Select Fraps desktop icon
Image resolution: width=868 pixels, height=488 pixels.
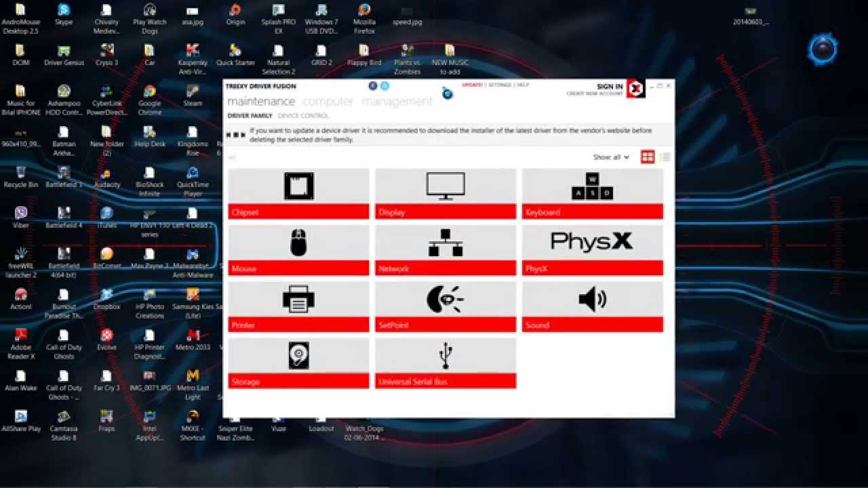point(106,421)
